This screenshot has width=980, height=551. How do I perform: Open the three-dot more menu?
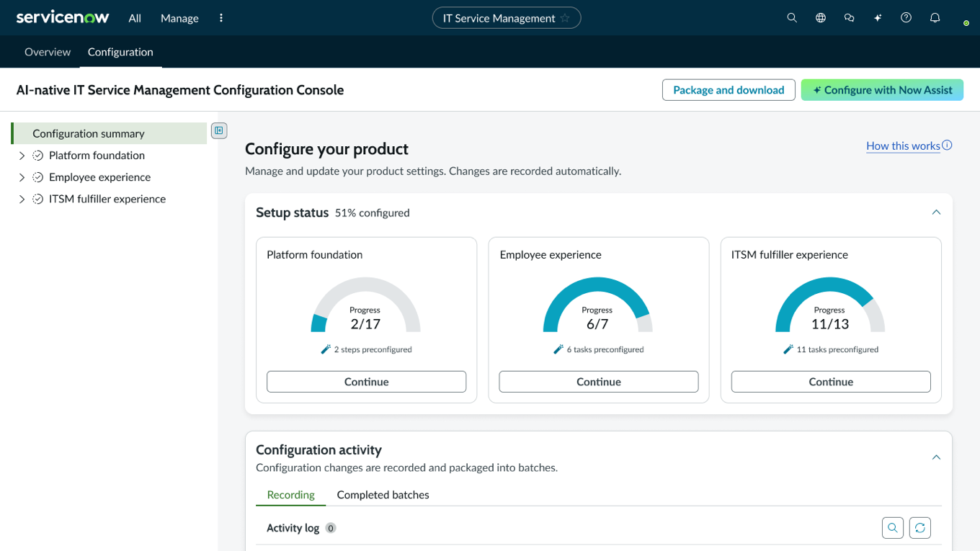tap(221, 18)
